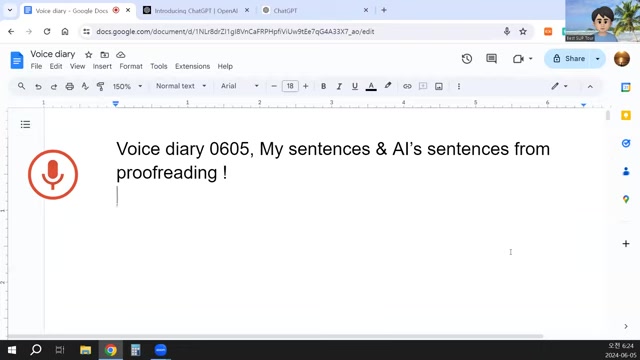Print the document using the printer icon

point(69,86)
